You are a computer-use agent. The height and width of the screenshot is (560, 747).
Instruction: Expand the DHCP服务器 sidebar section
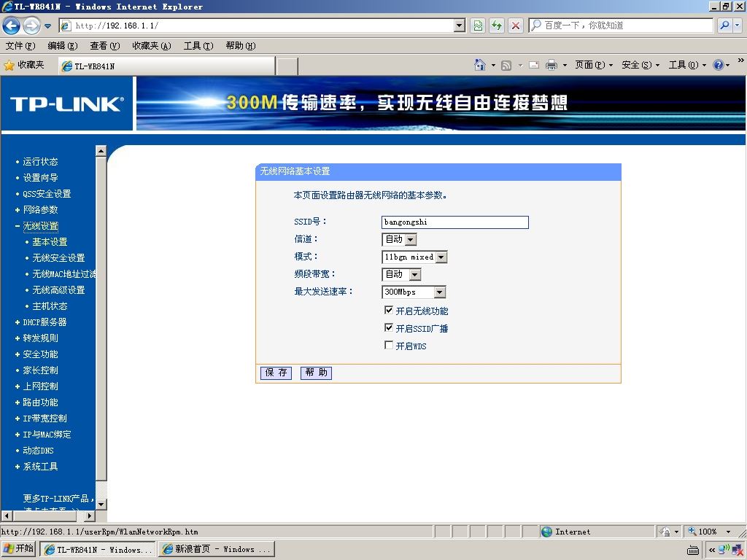pyautogui.click(x=44, y=322)
